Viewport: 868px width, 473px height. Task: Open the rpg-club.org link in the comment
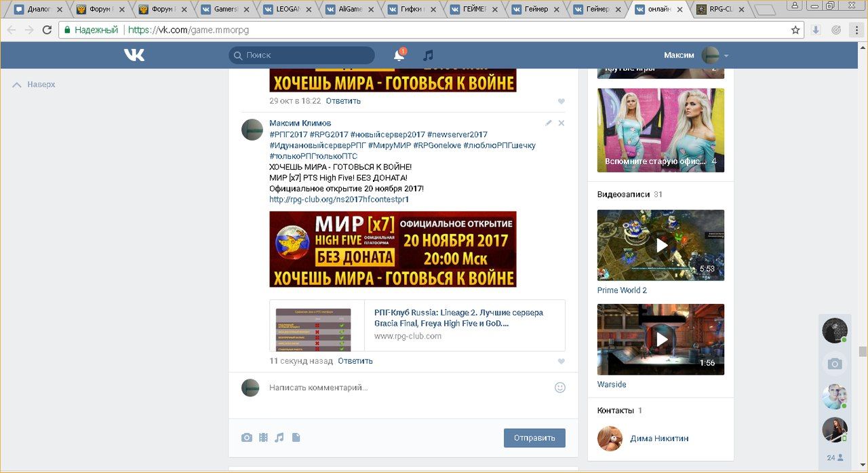click(338, 200)
